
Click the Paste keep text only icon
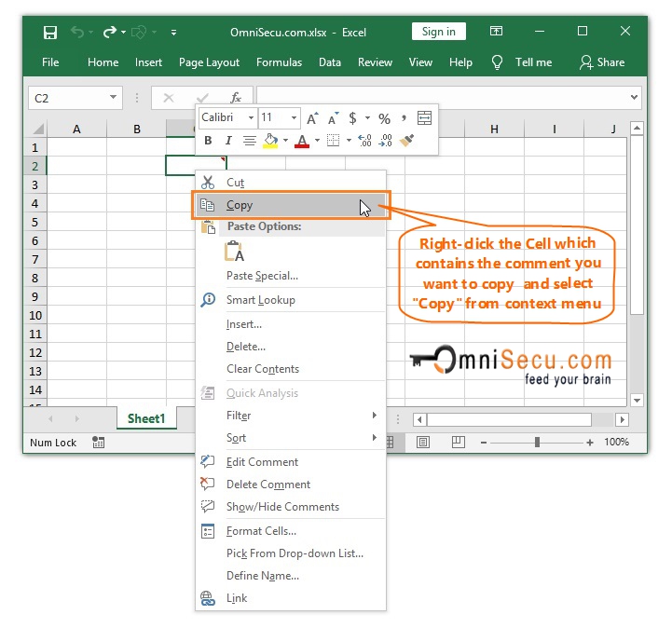click(x=234, y=251)
